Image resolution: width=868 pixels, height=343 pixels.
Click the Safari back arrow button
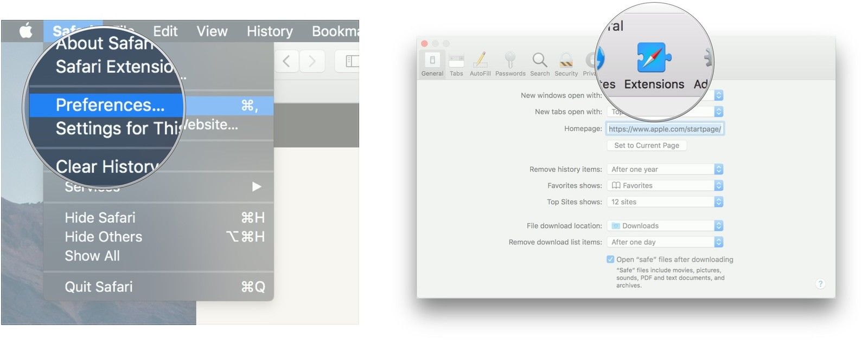click(x=286, y=61)
